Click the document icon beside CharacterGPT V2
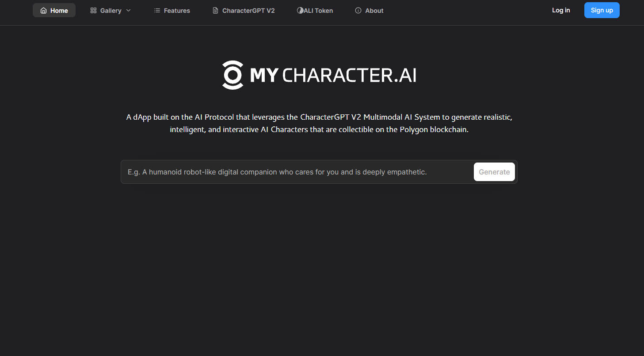644x356 pixels. 215,10
